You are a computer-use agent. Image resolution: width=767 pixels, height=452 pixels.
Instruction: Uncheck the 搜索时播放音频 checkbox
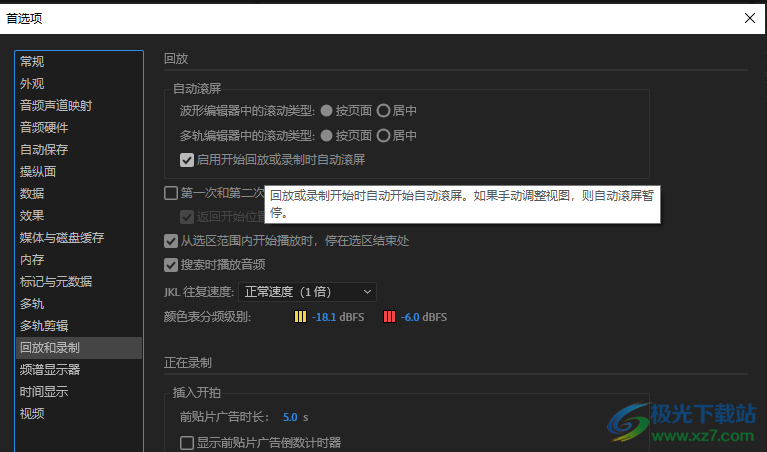click(171, 265)
